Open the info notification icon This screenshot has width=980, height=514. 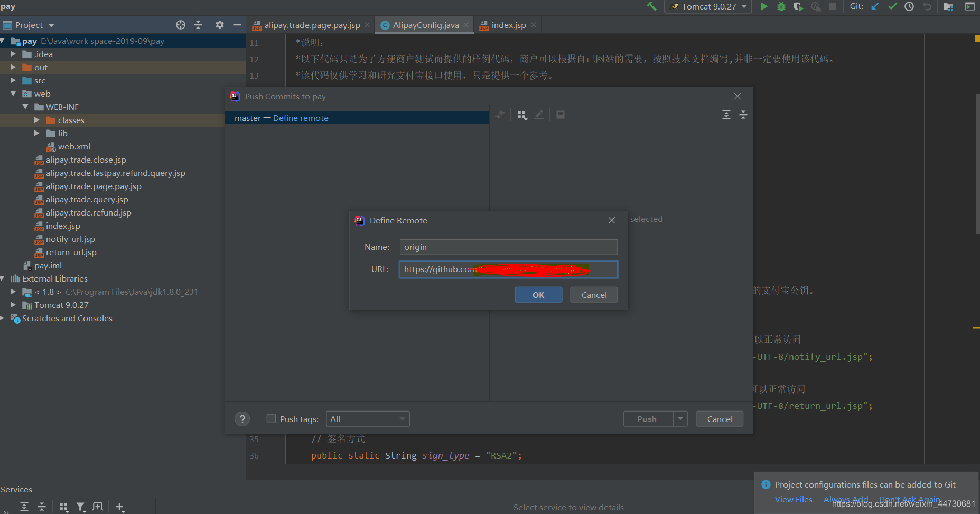tap(766, 484)
